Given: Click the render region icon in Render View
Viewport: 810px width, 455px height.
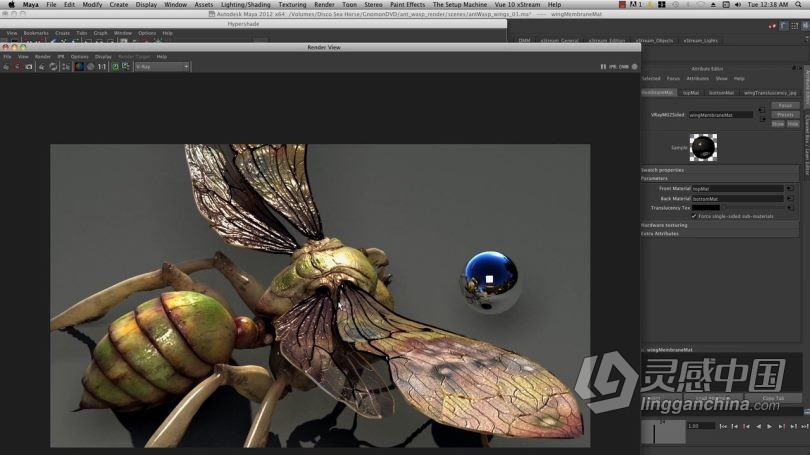Looking at the screenshot, I should click(18, 67).
